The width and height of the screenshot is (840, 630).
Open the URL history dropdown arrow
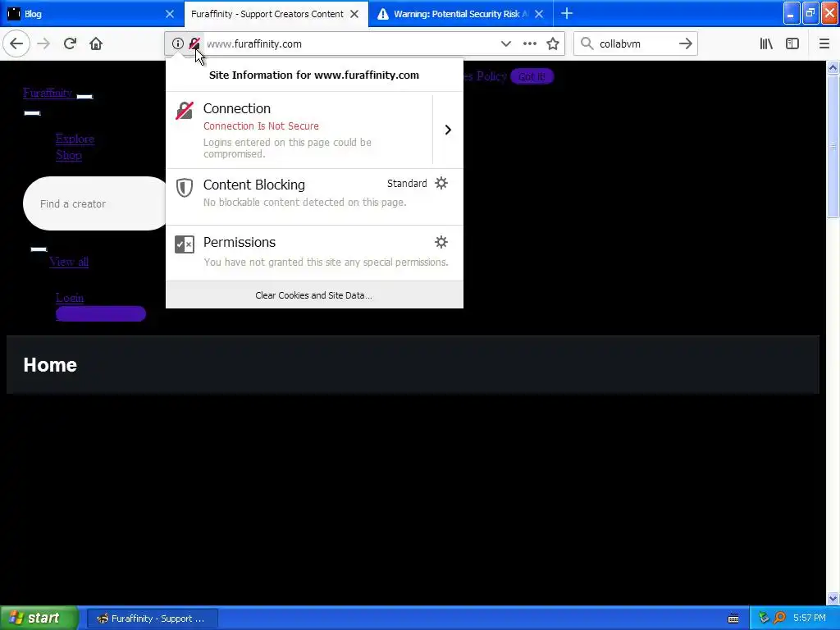click(505, 44)
